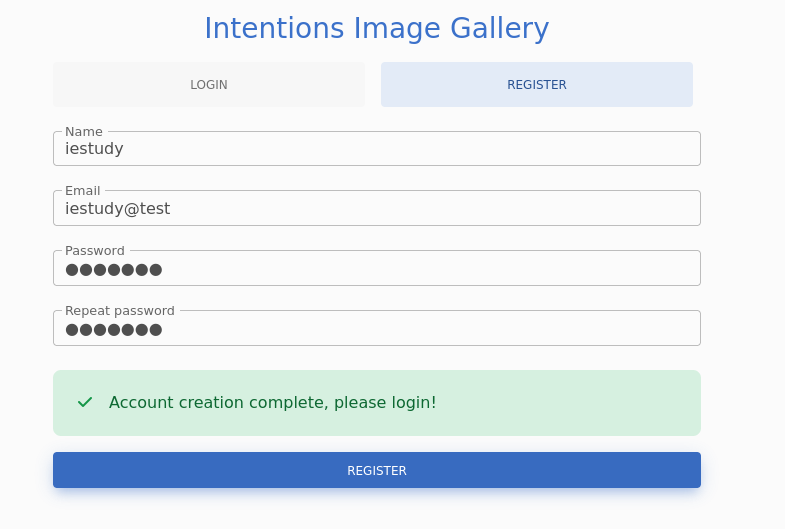This screenshot has width=785, height=529.
Task: Click the Repeat password label
Action: 120,311
